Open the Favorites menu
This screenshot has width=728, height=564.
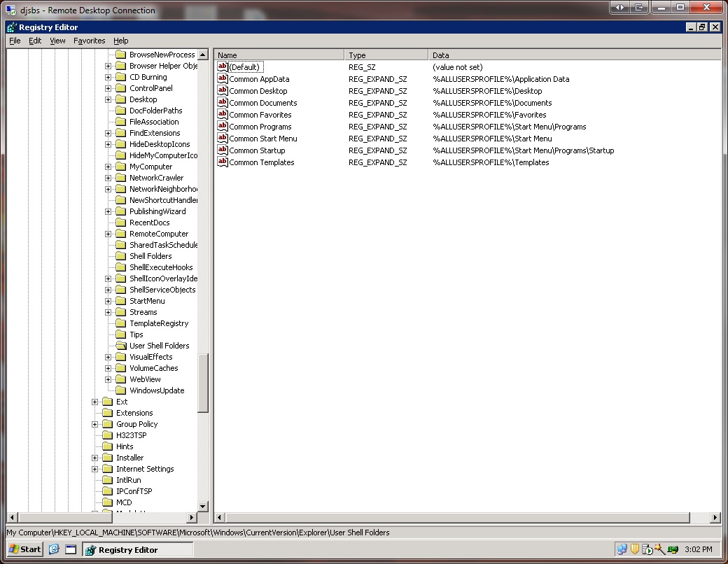pos(89,41)
